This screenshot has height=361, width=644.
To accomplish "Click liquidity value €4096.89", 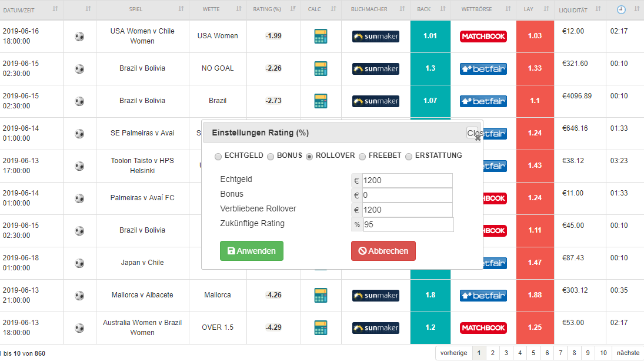I will pyautogui.click(x=576, y=96).
